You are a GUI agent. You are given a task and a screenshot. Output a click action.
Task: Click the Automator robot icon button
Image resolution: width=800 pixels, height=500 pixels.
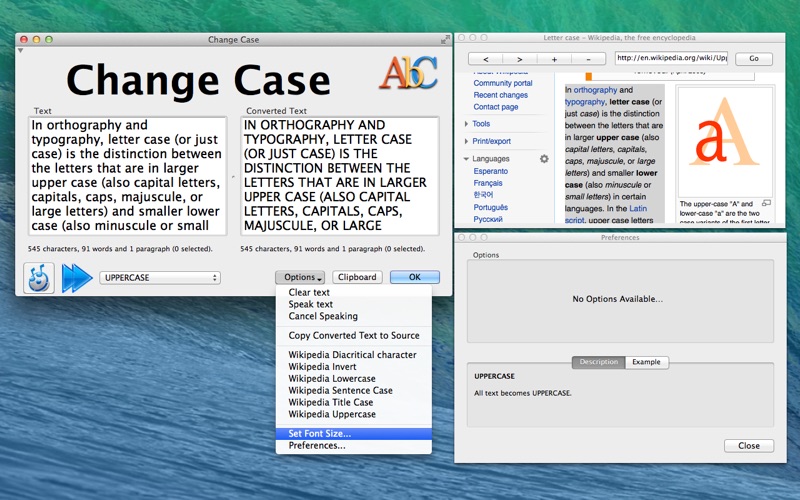coord(39,278)
